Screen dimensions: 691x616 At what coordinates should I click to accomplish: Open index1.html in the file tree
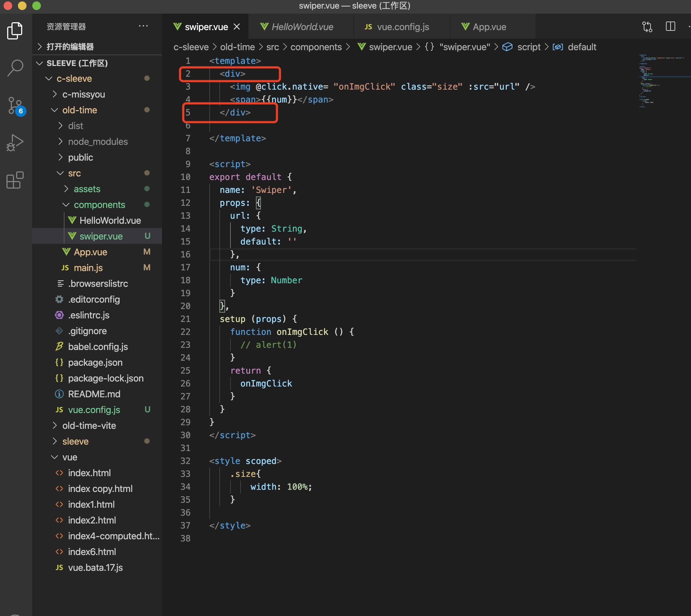97,504
